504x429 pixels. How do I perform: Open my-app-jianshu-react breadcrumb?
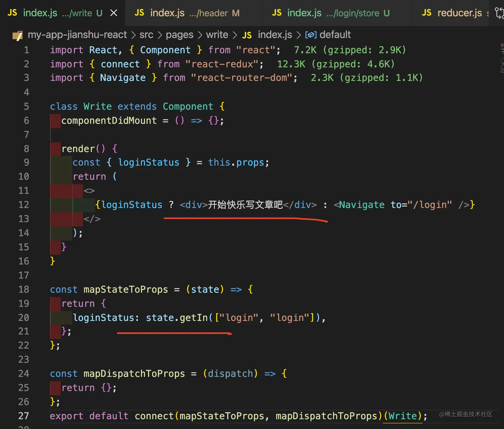click(x=77, y=35)
